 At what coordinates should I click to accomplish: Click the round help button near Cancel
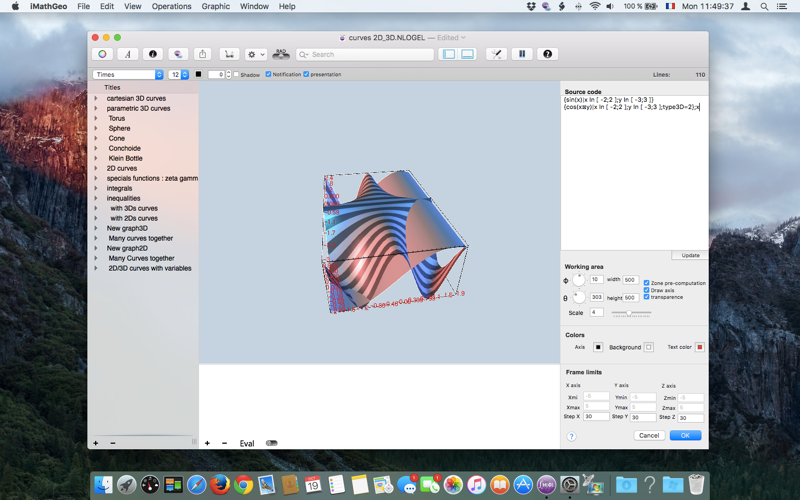coord(571,436)
